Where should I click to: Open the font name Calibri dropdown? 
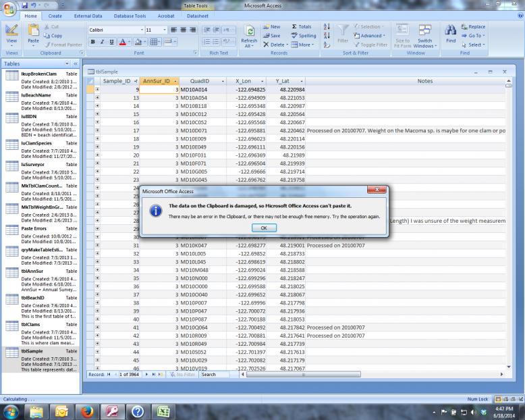pyautogui.click(x=142, y=30)
